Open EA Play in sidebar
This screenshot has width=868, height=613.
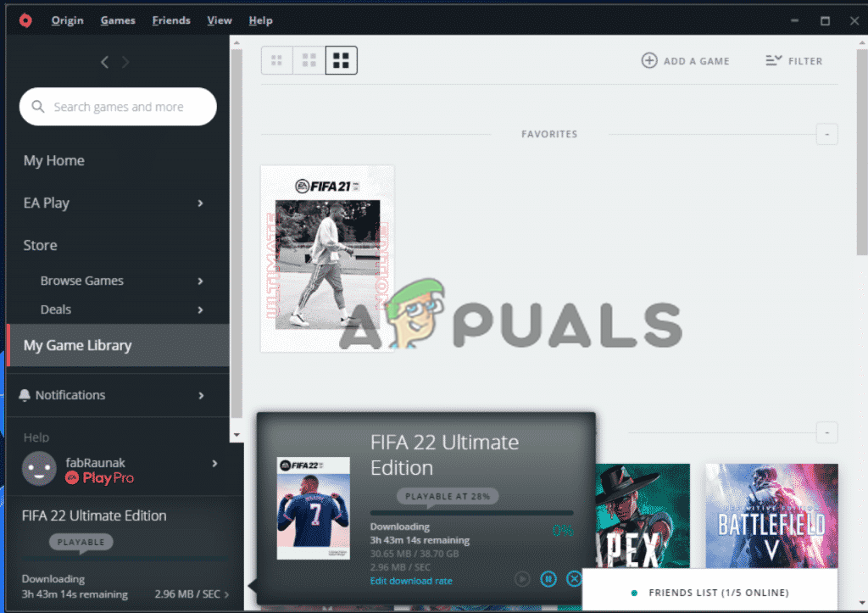click(x=47, y=203)
